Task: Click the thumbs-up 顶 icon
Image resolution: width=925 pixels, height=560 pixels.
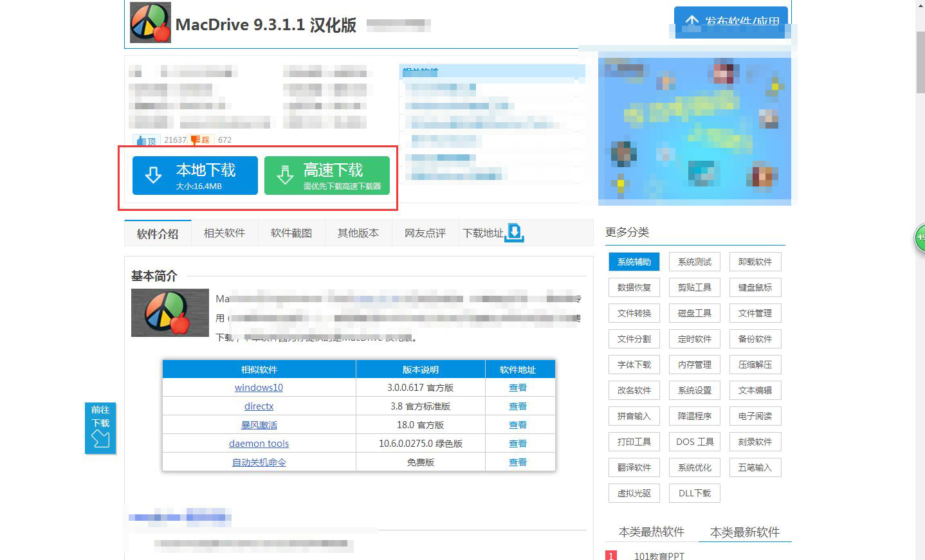Action: (145, 140)
